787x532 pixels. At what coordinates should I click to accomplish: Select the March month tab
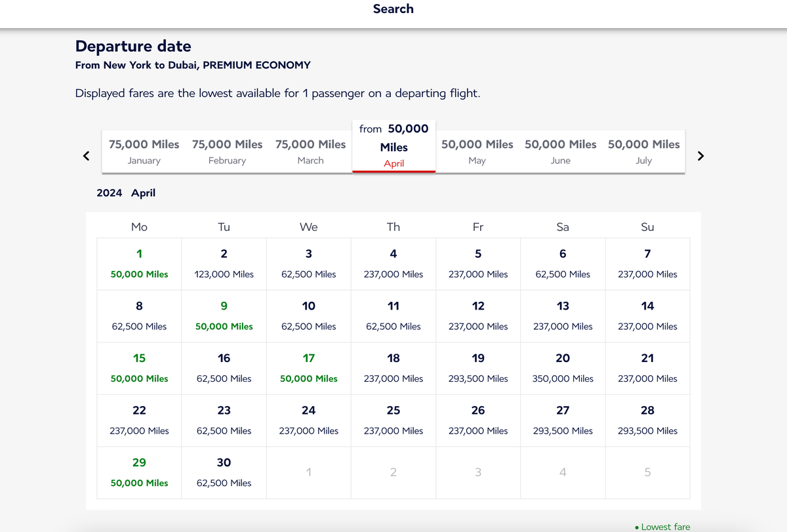pos(310,151)
